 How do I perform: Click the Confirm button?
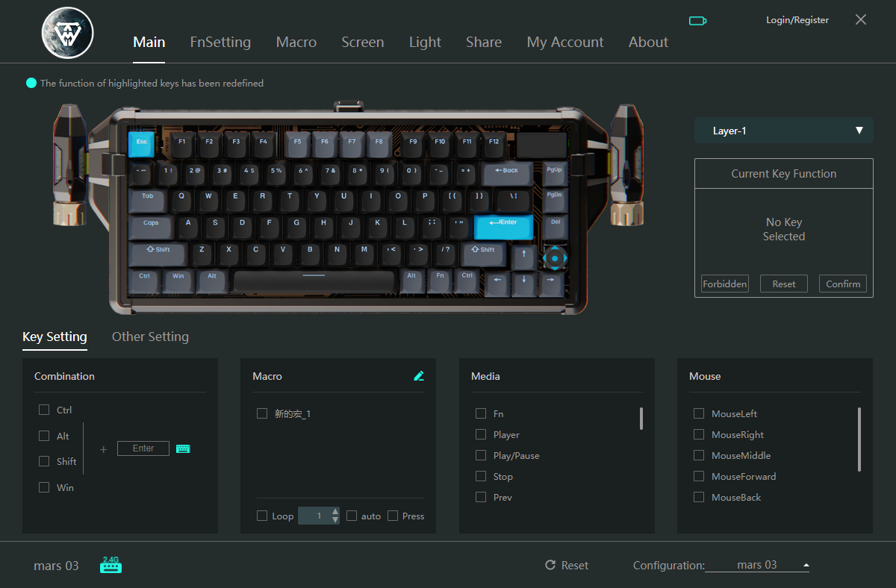pyautogui.click(x=842, y=284)
